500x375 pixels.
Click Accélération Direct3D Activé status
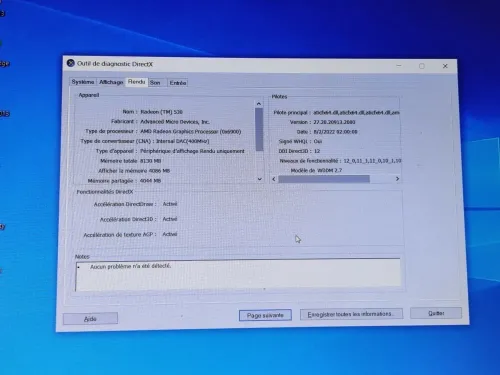tap(170, 219)
